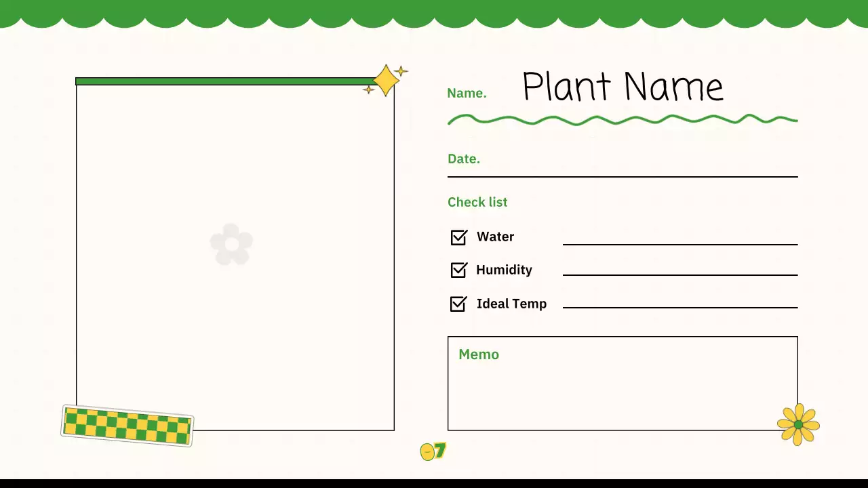Select the Name label
868x488 pixels.
pos(467,93)
